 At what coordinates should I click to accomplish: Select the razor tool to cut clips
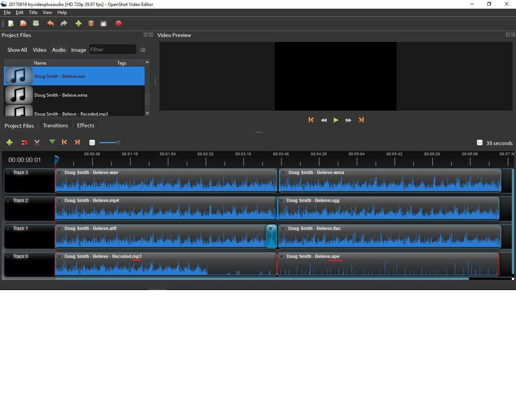[37, 142]
